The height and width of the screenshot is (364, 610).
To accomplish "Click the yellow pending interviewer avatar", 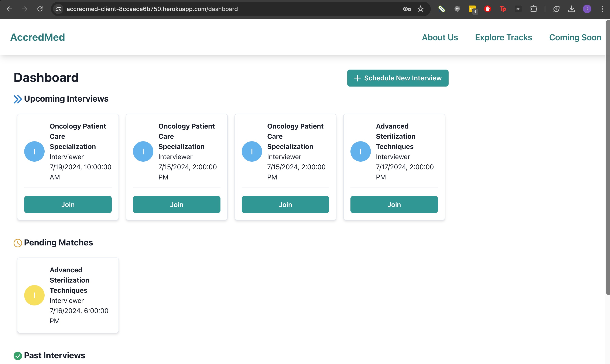I will pos(34,295).
